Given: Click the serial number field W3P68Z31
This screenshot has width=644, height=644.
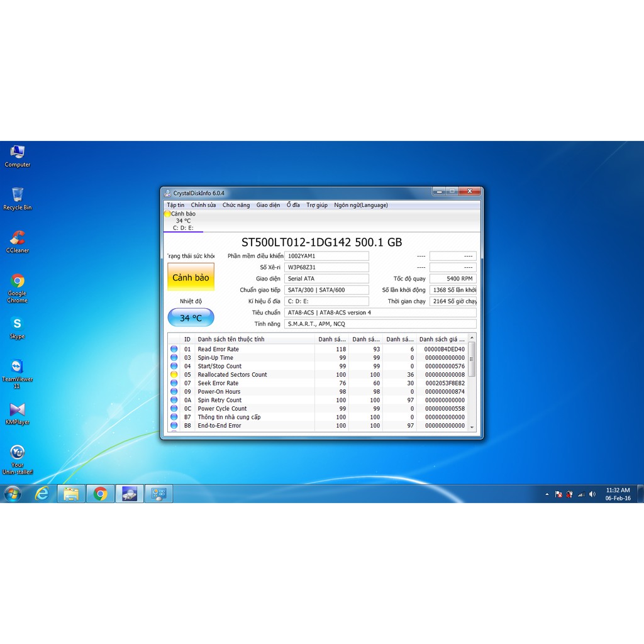Looking at the screenshot, I should 326,267.
